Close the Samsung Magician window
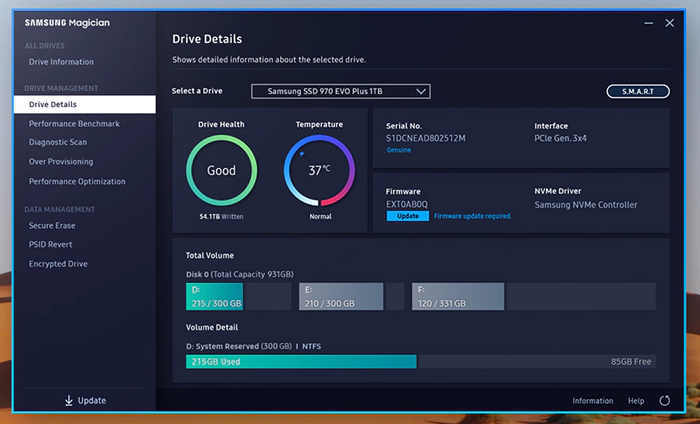 coord(671,21)
